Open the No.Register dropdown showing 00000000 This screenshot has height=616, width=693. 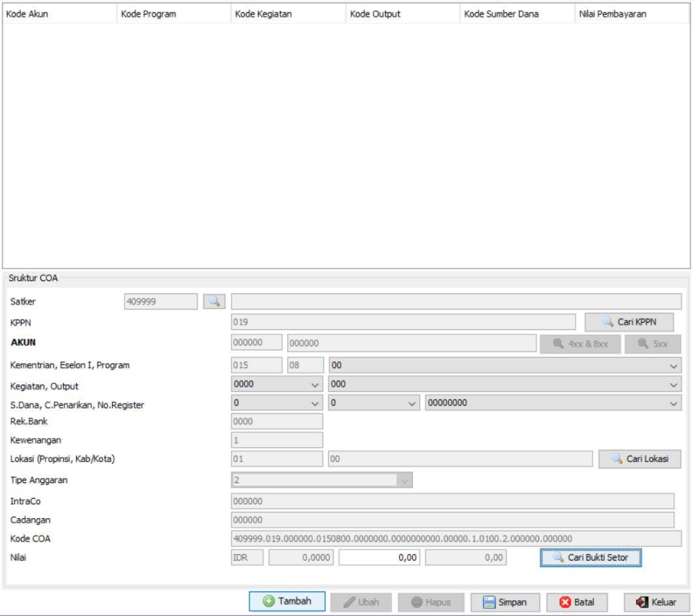(673, 404)
